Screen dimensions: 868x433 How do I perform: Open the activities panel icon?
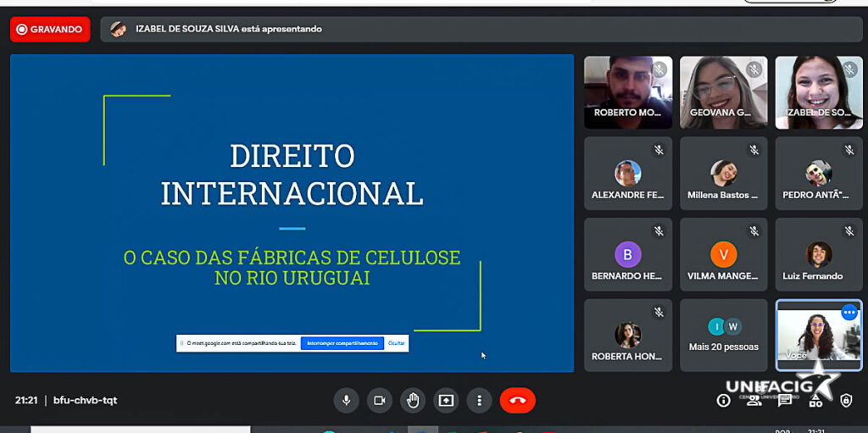(815, 401)
